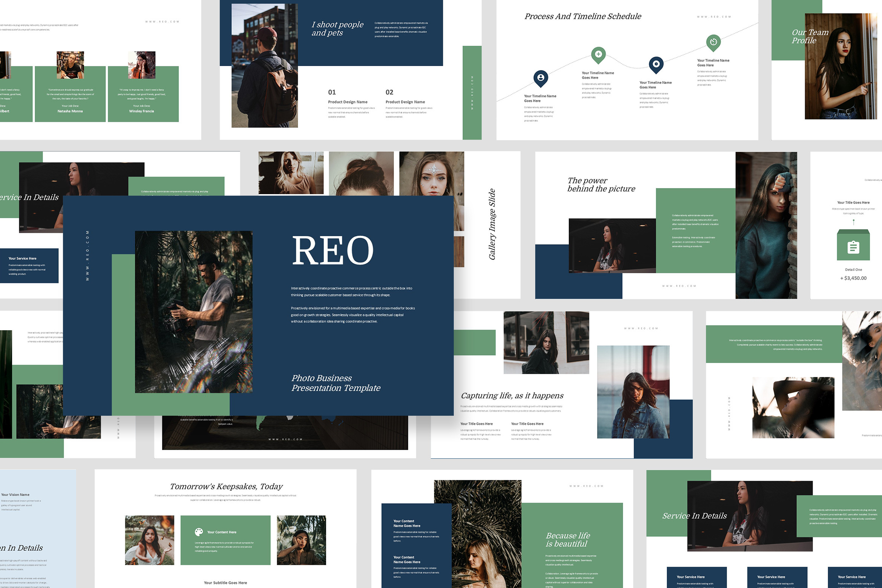Screen dimensions: 882x588
Task: Click the +$3,450.00 price text
Action: pyautogui.click(x=853, y=278)
